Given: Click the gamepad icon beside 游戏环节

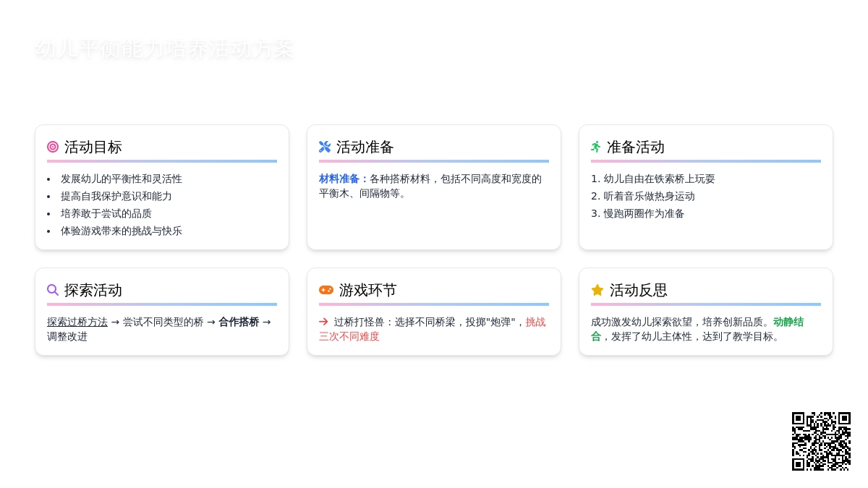Looking at the screenshot, I should (x=326, y=290).
